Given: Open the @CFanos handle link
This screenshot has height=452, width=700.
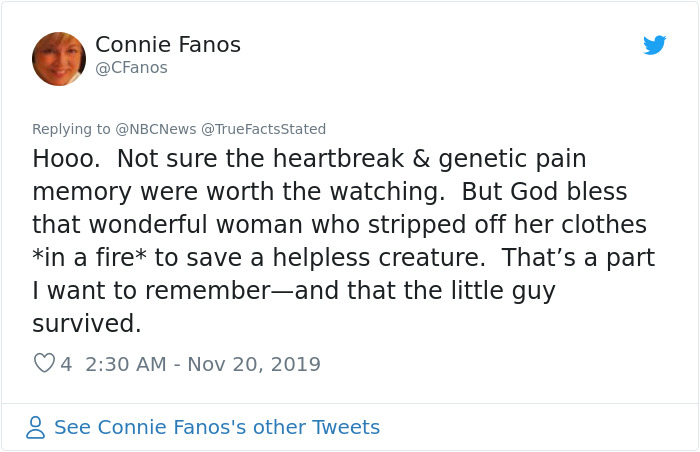Looking at the screenshot, I should (x=131, y=68).
